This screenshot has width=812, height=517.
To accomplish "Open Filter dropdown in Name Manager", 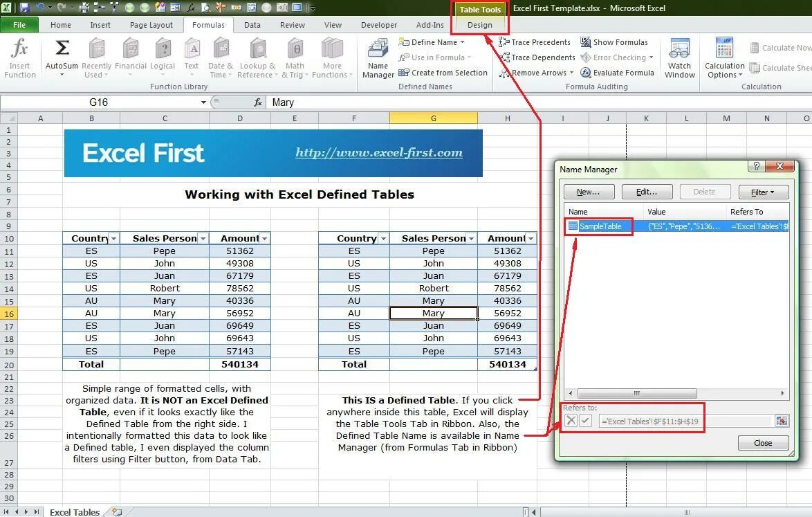I will click(764, 192).
